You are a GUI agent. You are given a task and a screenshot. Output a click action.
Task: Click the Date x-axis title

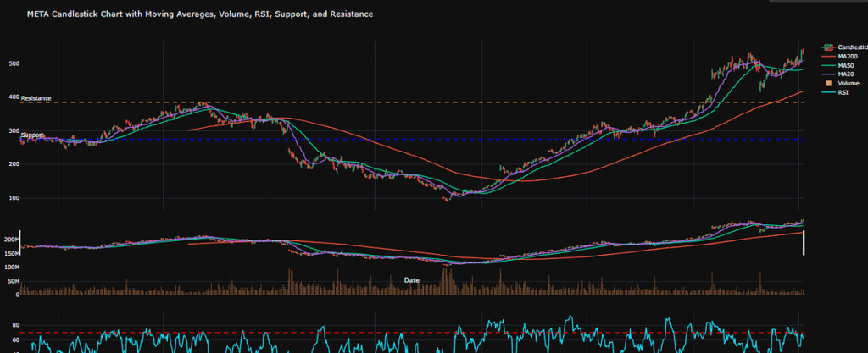coord(411,279)
